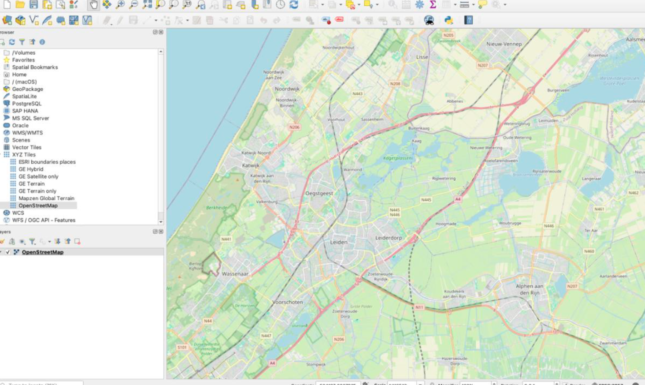Filter legend icon in Layers panel
Screen dimensions: 645x385
click(x=32, y=241)
